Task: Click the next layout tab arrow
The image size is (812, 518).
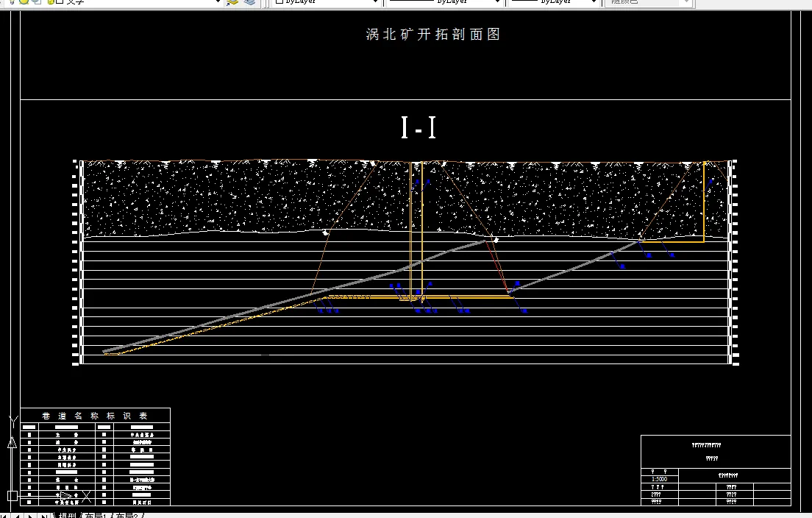Action: (x=31, y=516)
